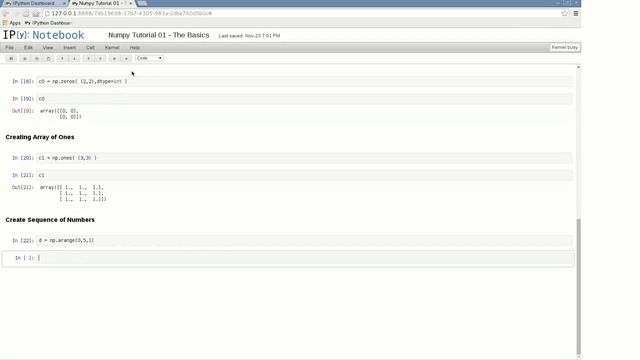This screenshot has height=360, width=640.
Task: Click the Creating Array of Ones heading
Action: (x=40, y=137)
